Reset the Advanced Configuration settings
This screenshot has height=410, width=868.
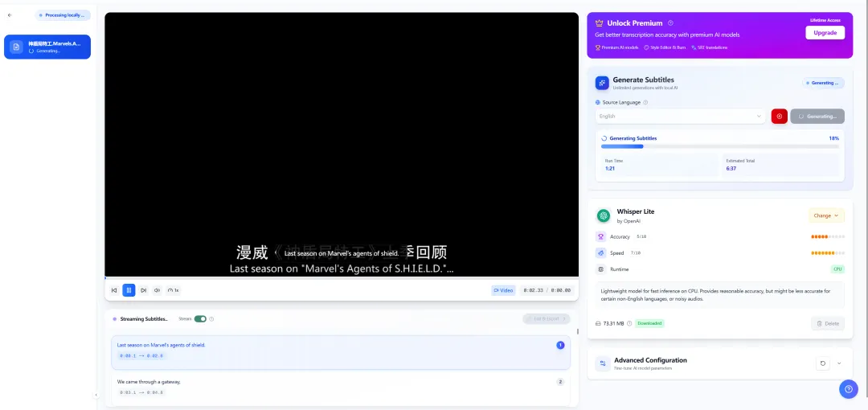tap(823, 363)
